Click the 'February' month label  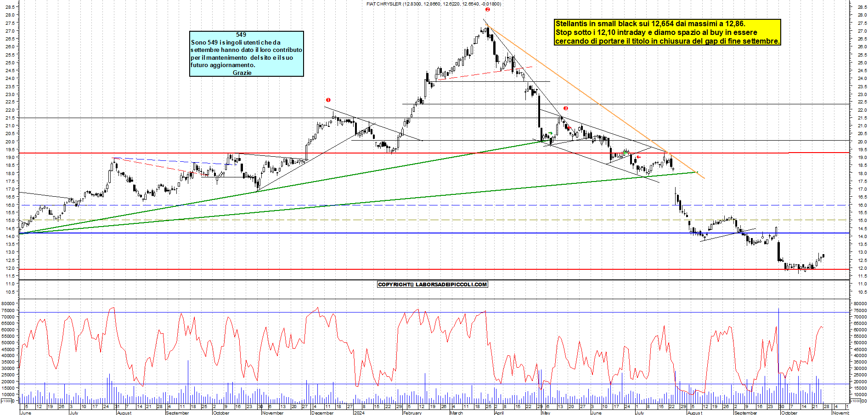[412, 413]
